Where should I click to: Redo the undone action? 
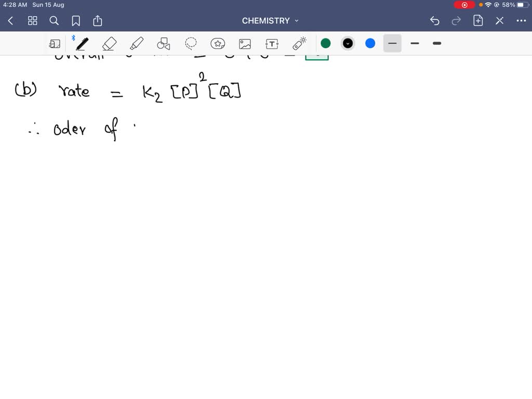(x=456, y=21)
